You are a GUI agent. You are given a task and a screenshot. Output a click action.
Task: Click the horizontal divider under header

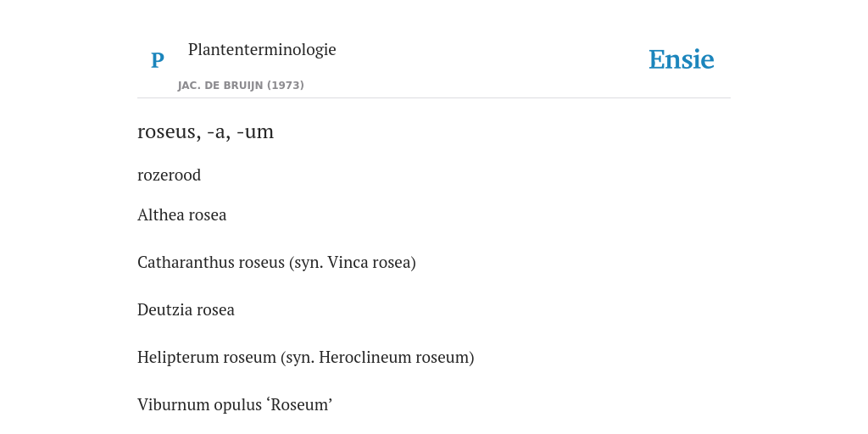434,98
